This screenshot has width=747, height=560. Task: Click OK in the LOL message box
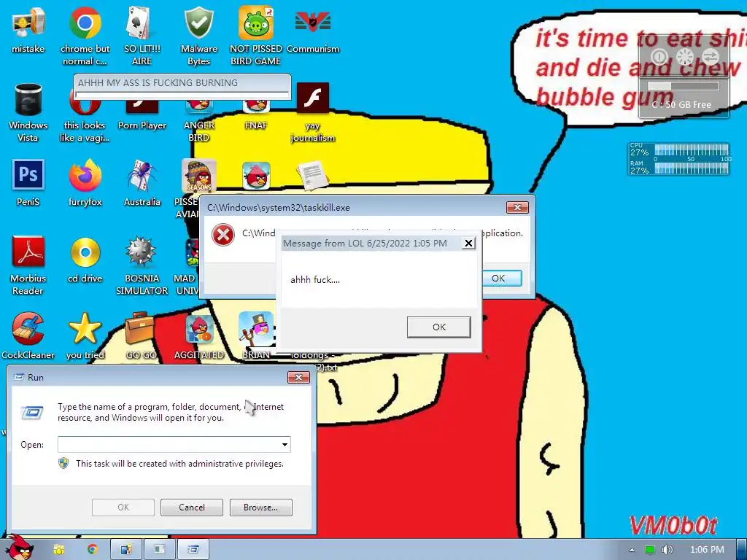(x=438, y=327)
